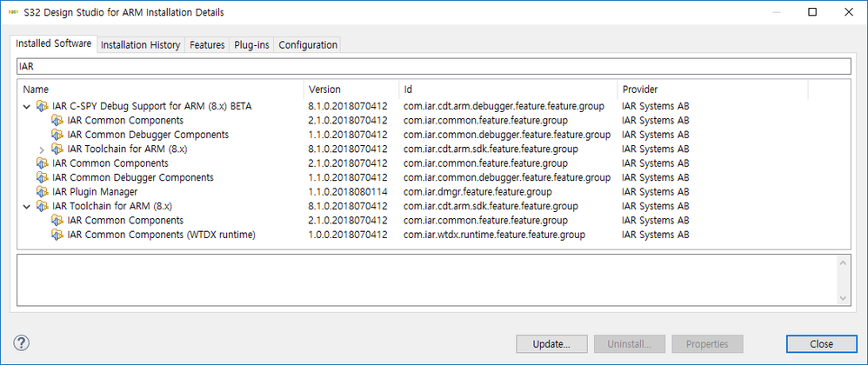Click version 1.1.0.2018080114
868x365 pixels.
coord(348,192)
